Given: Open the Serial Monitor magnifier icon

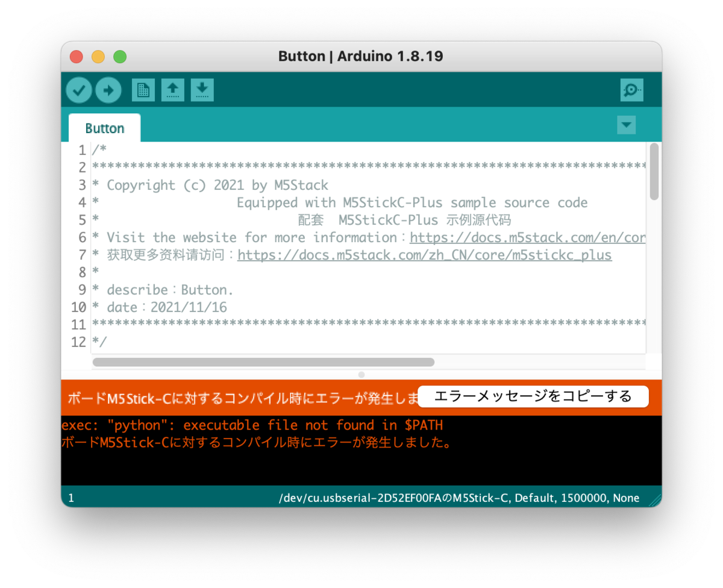Looking at the screenshot, I should pyautogui.click(x=631, y=90).
